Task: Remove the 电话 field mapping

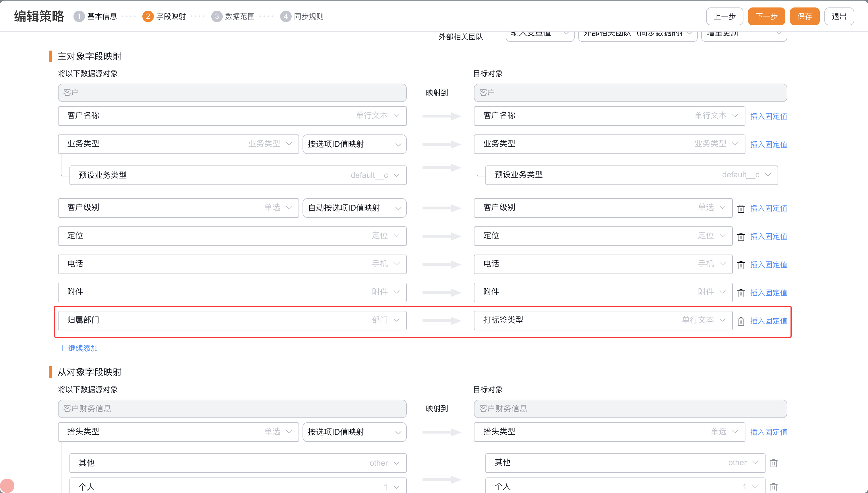Action: 741,265
